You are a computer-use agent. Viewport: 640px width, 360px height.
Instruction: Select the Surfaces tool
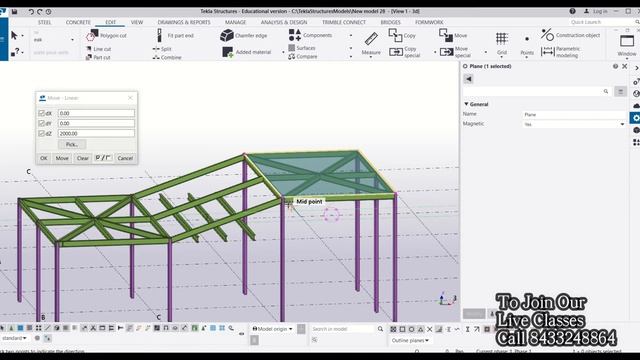[302, 48]
